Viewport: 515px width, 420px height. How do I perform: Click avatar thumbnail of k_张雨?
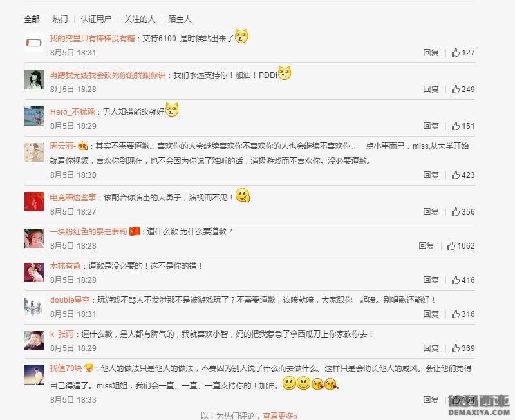pyautogui.click(x=34, y=341)
